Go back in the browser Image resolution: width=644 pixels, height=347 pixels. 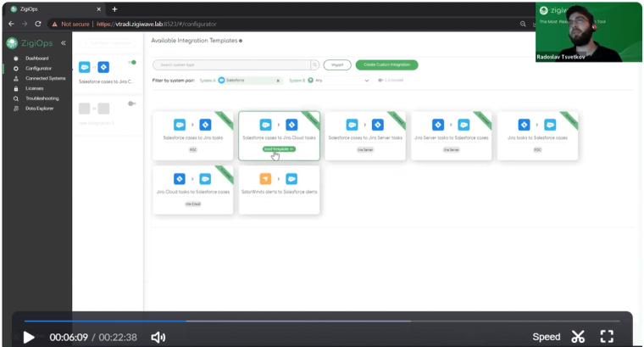(11, 24)
